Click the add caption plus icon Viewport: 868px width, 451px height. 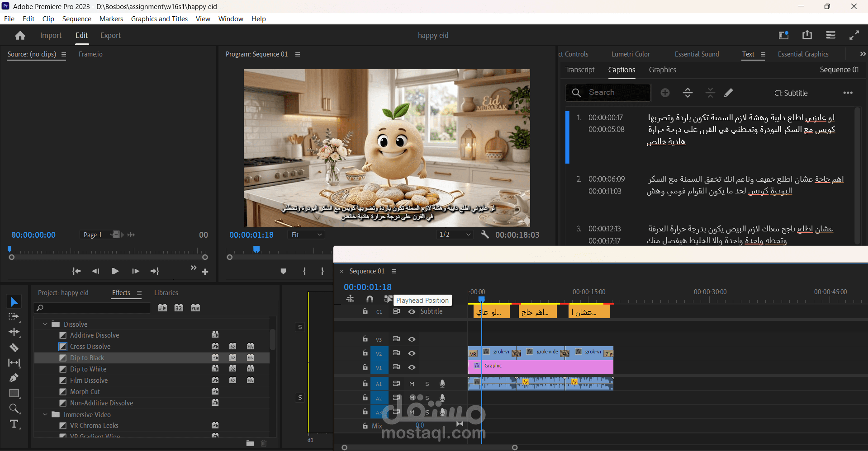pos(665,93)
